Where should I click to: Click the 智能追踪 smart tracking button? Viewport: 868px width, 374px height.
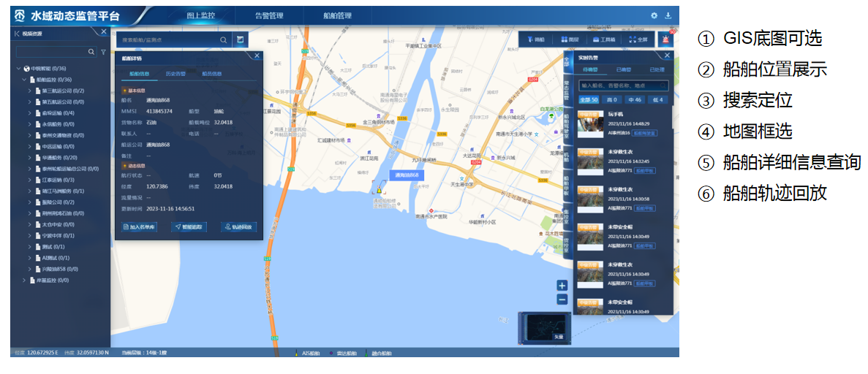click(190, 227)
